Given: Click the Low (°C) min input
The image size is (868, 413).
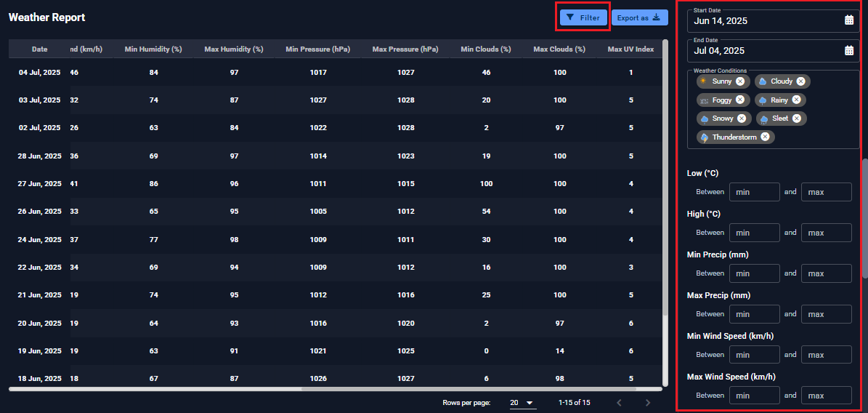Looking at the screenshot, I should click(755, 192).
